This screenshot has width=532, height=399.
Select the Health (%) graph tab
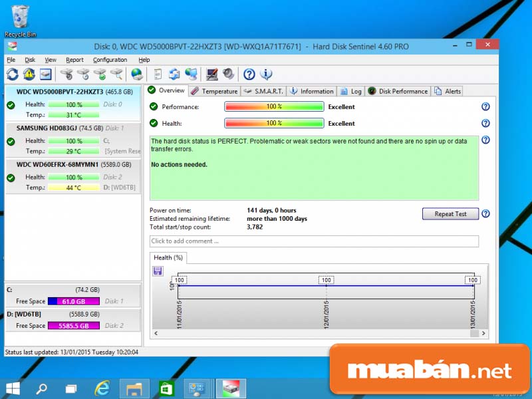pos(168,258)
